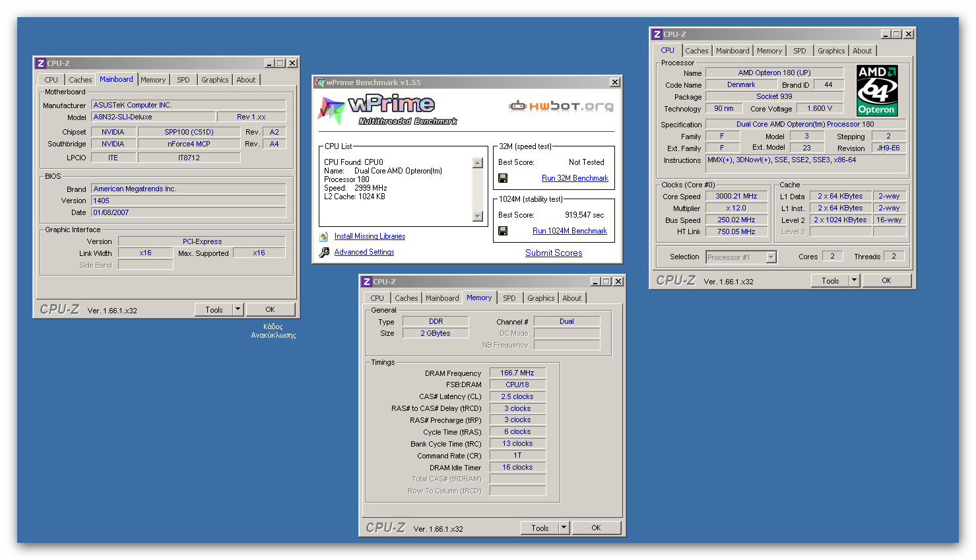This screenshot has width=976, height=560.
Task: Click the Z icon on the Memory CPU-Z title bar
Action: 366,282
